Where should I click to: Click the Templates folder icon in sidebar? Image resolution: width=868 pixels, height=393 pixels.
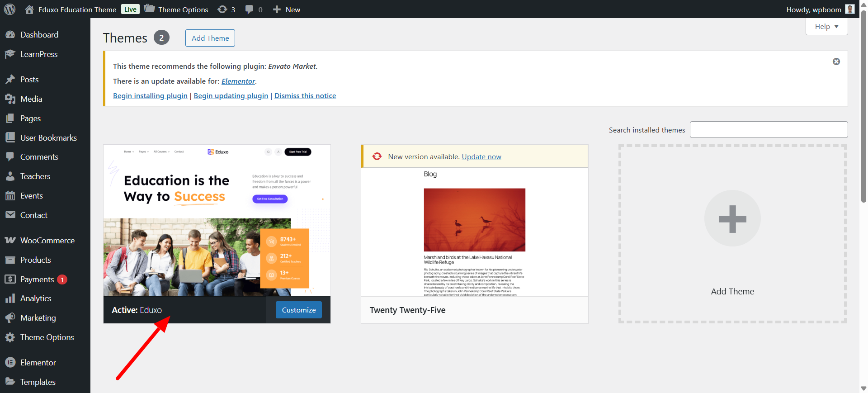[x=10, y=382]
